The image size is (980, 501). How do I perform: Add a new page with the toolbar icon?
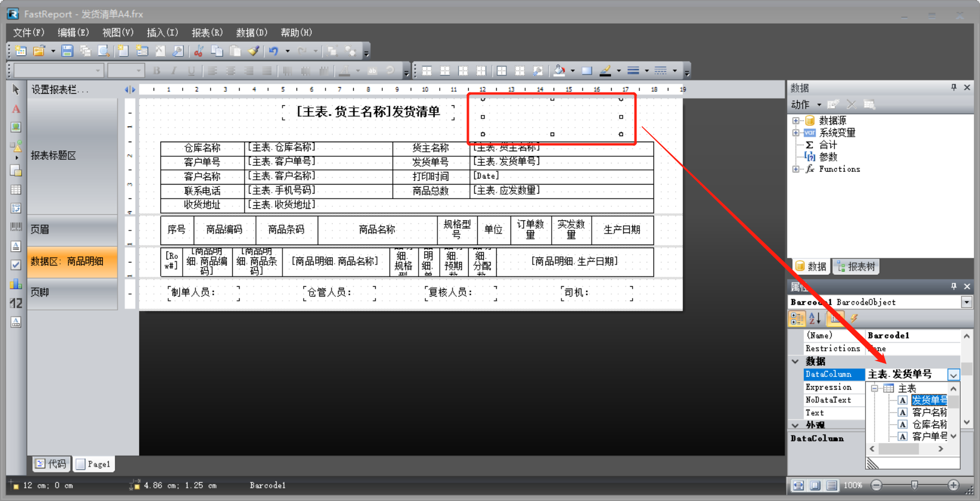[123, 51]
